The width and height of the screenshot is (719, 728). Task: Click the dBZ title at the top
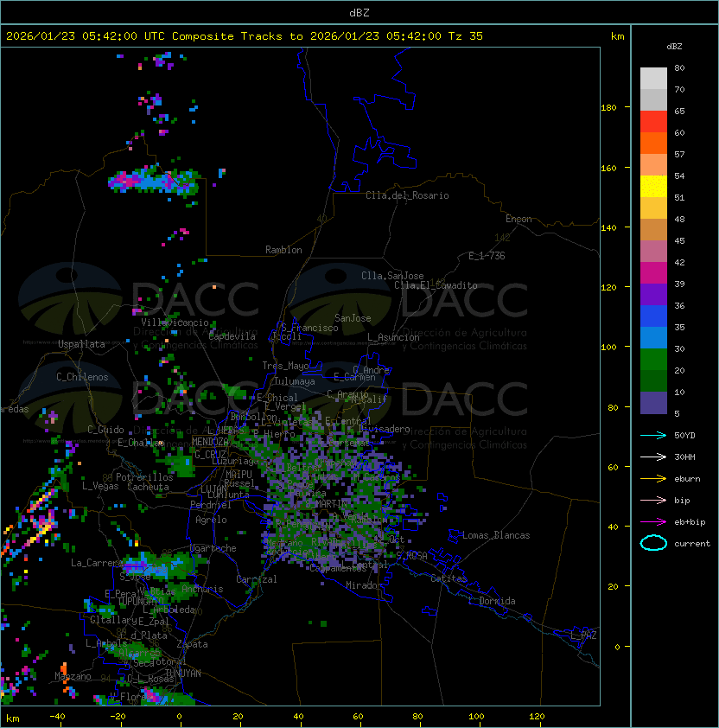(359, 13)
